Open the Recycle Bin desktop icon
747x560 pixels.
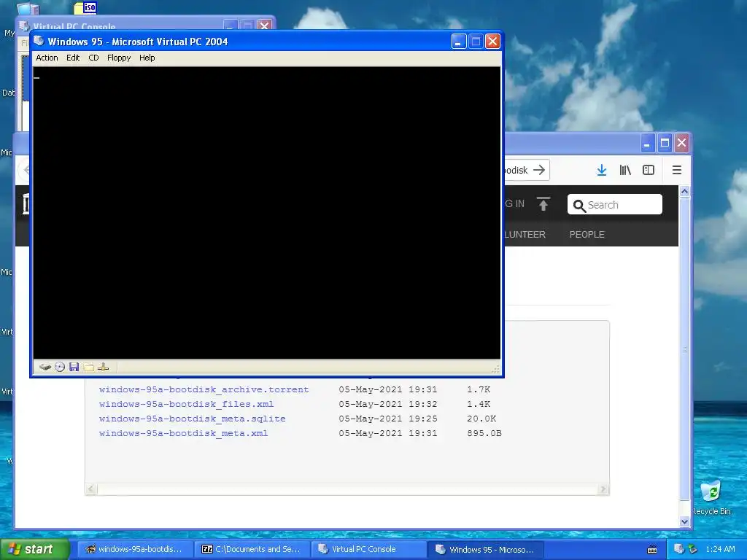click(711, 497)
